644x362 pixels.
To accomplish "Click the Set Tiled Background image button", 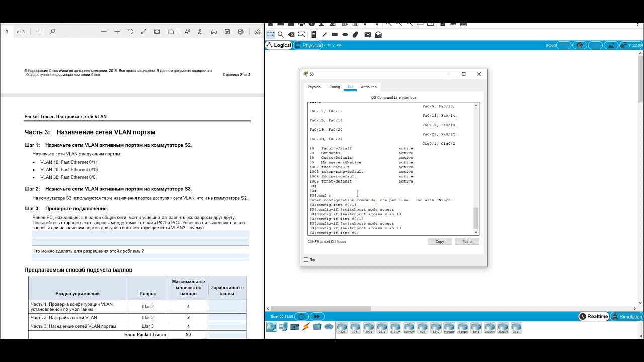I will pyautogui.click(x=611, y=45).
